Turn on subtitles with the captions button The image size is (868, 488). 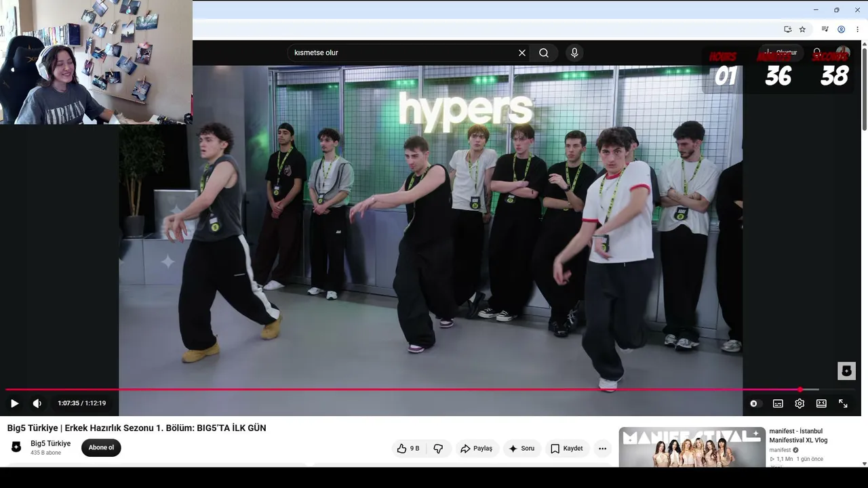tap(778, 403)
